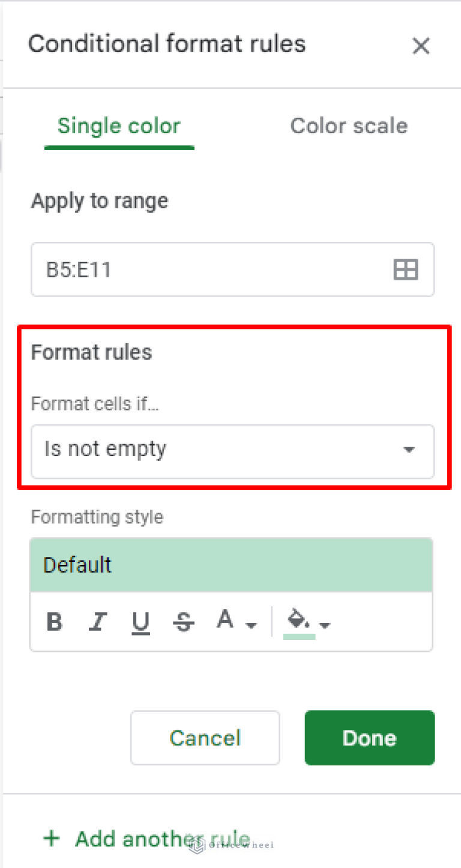Click the B5:E11 range input field
This screenshot has height=868, width=461.
pos(180,270)
